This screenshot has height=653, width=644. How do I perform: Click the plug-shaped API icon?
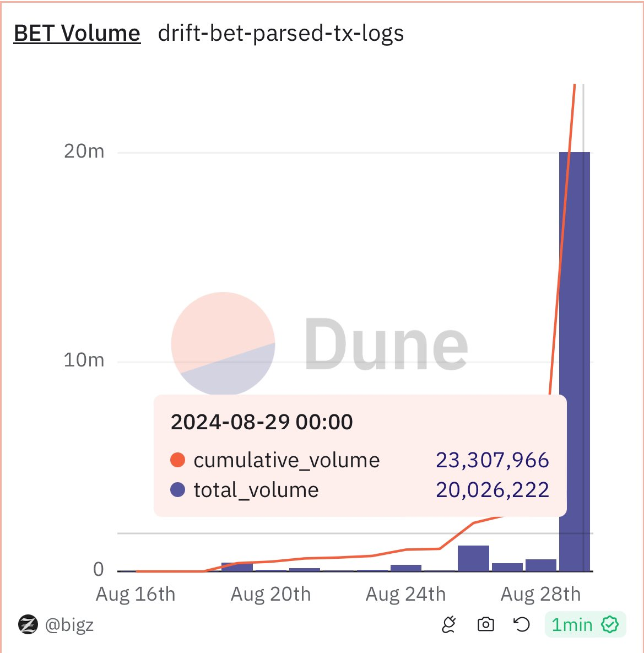(449, 624)
